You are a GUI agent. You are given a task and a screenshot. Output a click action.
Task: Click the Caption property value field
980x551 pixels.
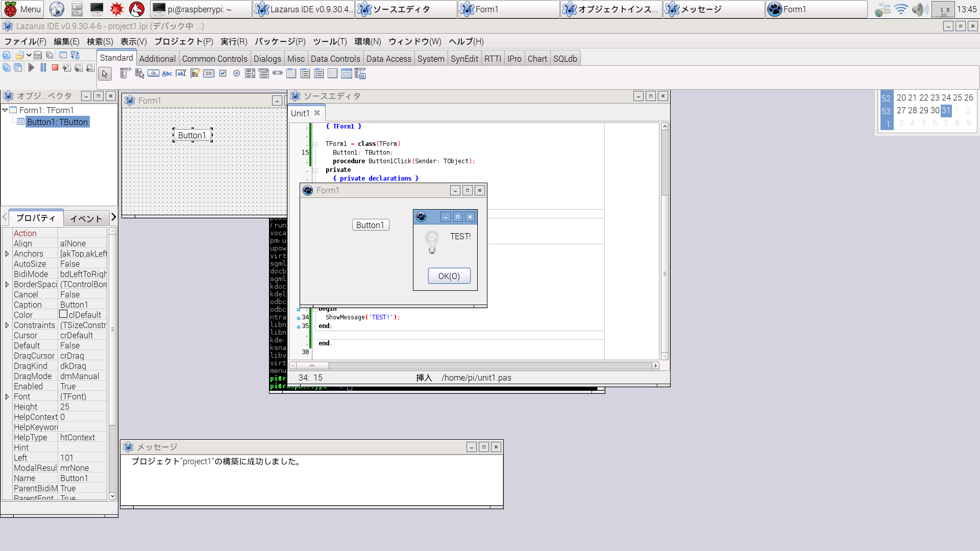pyautogui.click(x=83, y=305)
